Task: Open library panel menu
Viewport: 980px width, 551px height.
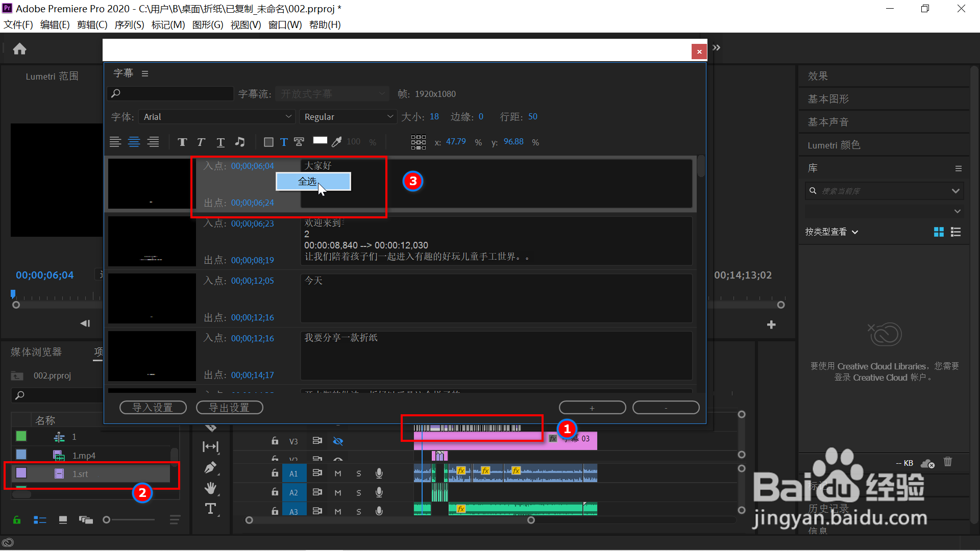Action: pyautogui.click(x=959, y=168)
